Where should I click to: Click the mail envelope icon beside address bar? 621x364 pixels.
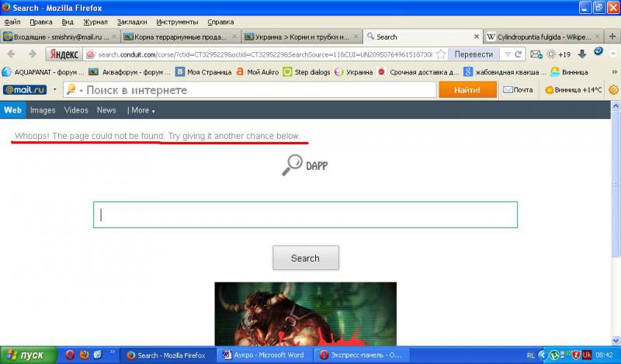pos(535,54)
